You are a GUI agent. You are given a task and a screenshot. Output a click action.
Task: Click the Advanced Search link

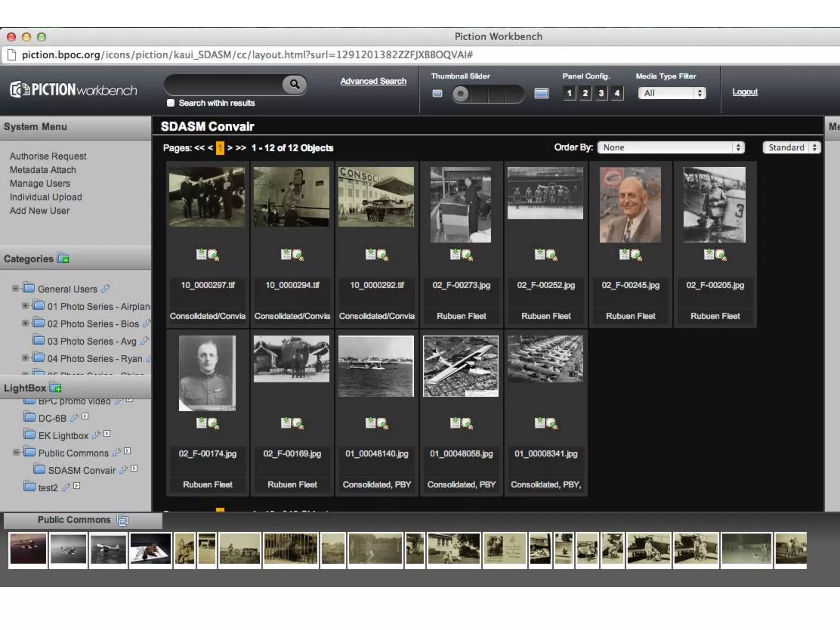click(x=373, y=81)
